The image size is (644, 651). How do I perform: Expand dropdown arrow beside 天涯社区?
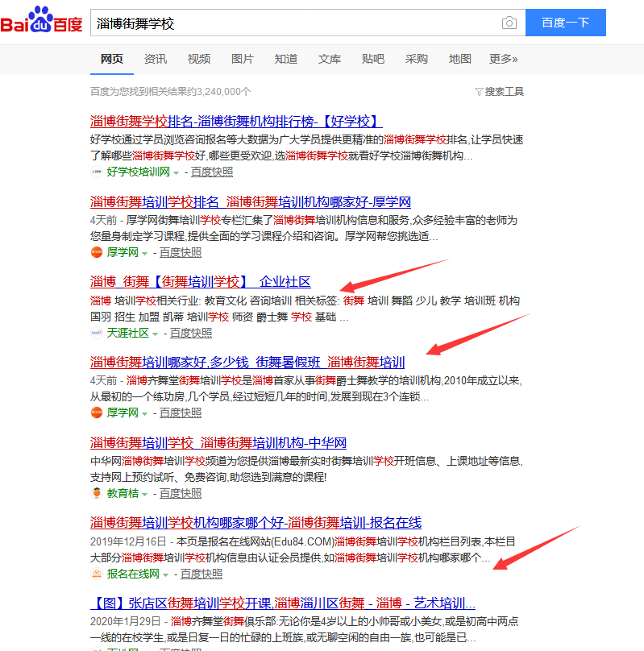click(155, 334)
